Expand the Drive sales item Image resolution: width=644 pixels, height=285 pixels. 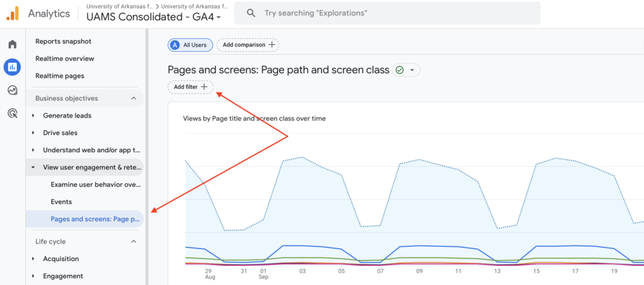coord(33,133)
